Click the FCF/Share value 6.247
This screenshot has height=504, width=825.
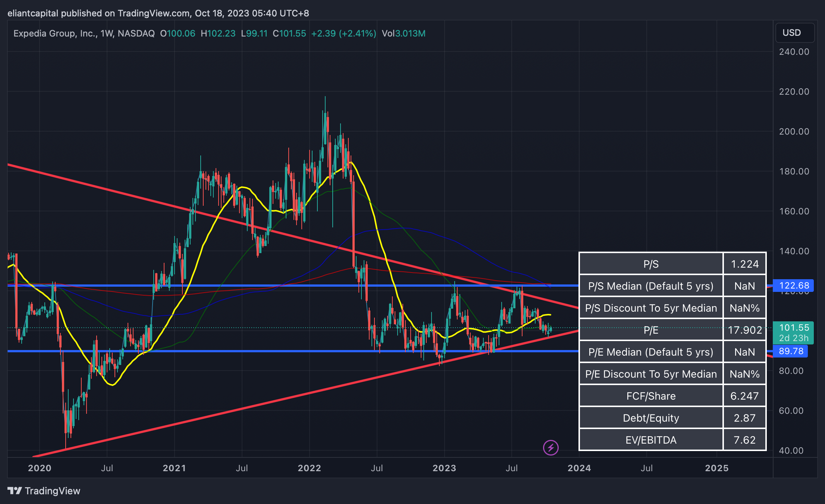pos(744,396)
